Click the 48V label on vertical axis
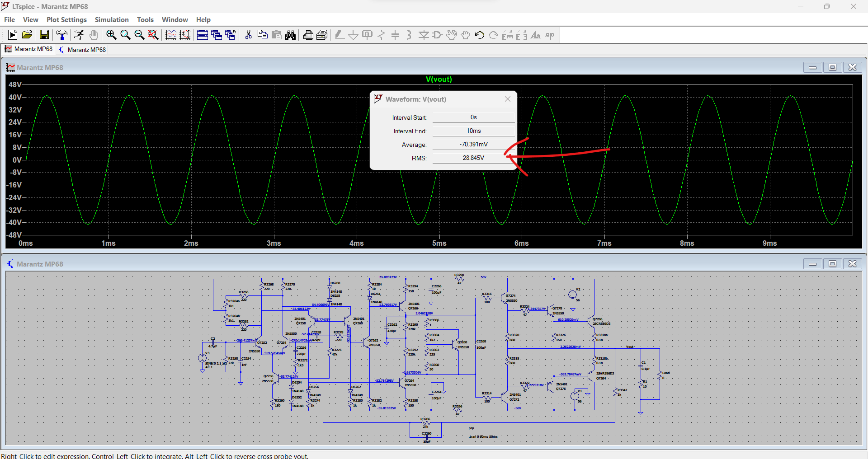Viewport: 868px width, 459px height. click(15, 85)
